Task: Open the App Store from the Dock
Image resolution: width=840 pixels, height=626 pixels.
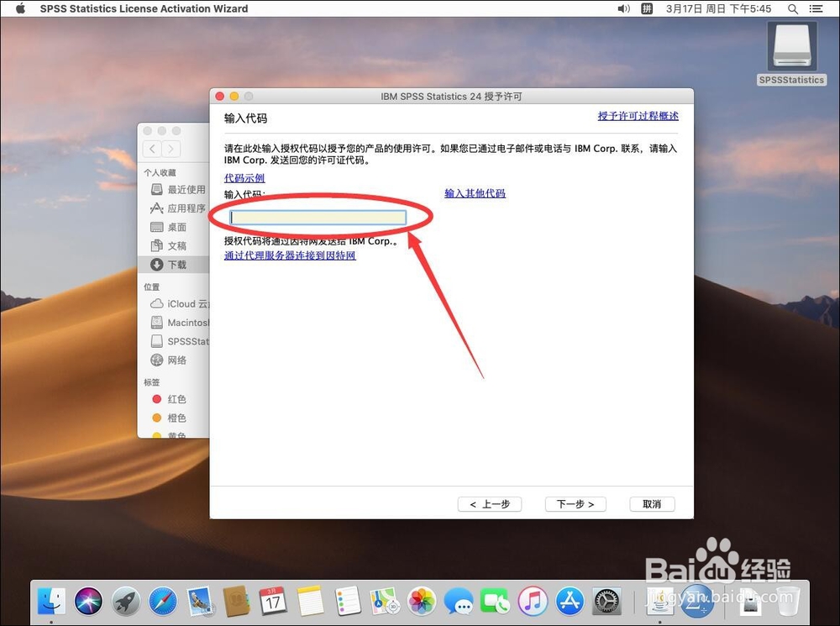Action: 569,602
